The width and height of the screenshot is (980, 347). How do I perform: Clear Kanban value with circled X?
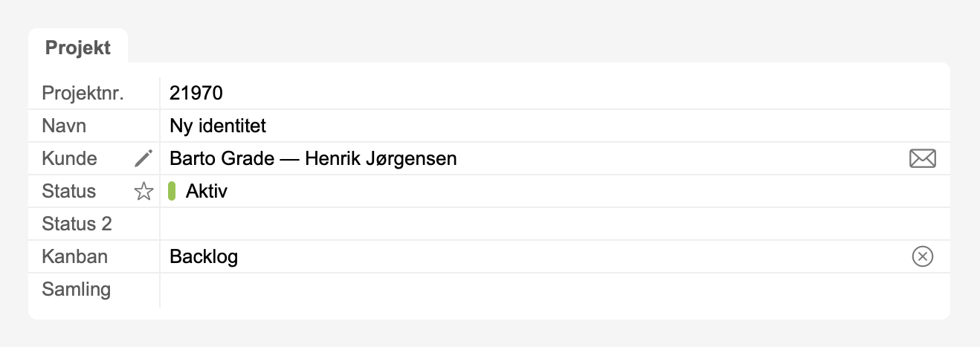[922, 257]
